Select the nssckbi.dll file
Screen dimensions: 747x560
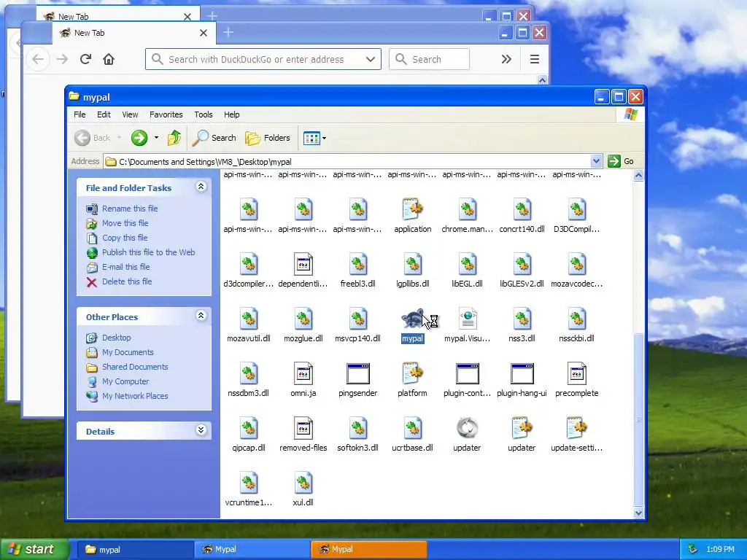[x=576, y=325]
